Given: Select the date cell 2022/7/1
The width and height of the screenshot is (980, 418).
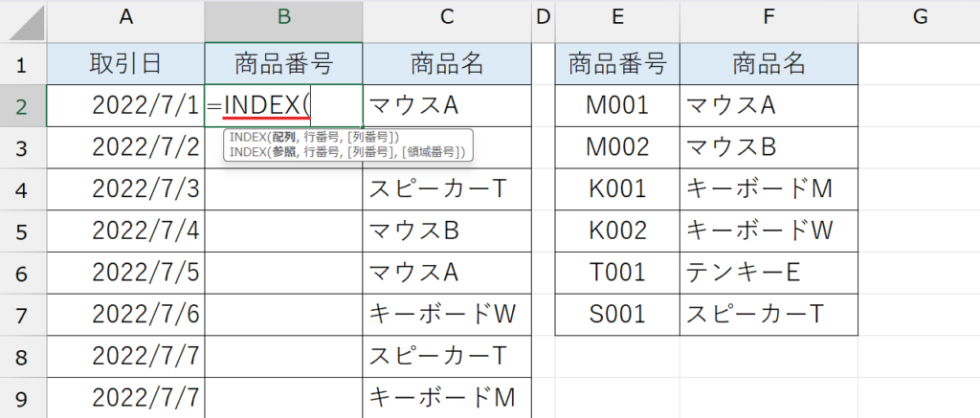Looking at the screenshot, I should click(125, 106).
